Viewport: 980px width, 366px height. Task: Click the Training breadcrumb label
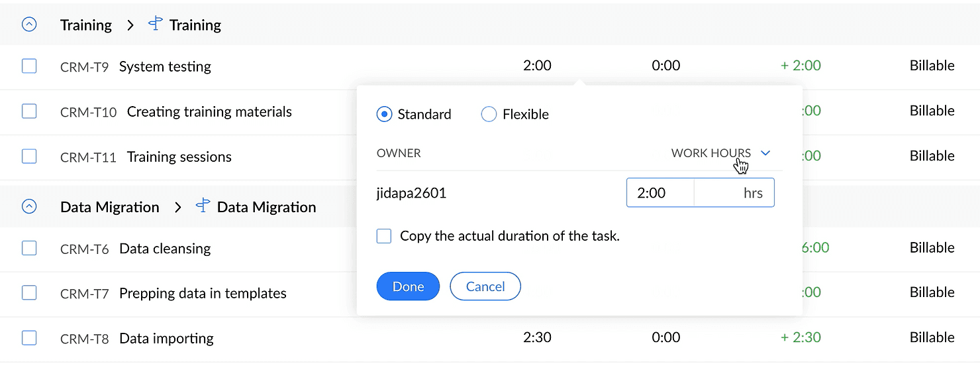click(x=86, y=25)
